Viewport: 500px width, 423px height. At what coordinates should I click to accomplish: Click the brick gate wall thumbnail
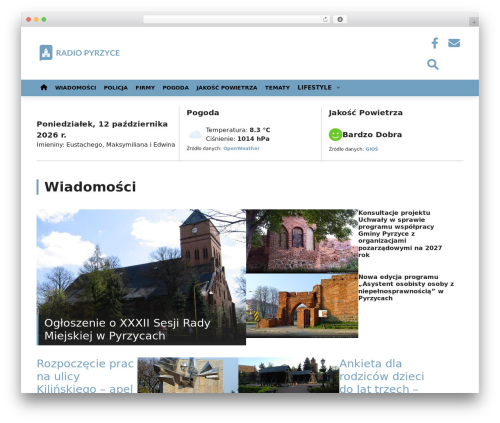(x=302, y=306)
